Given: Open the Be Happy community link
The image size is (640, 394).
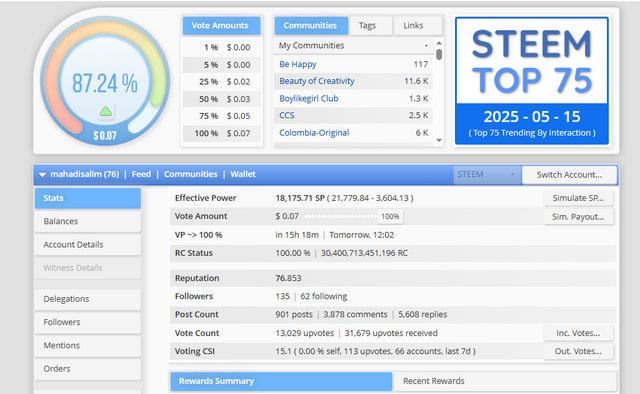Looking at the screenshot, I should [298, 64].
